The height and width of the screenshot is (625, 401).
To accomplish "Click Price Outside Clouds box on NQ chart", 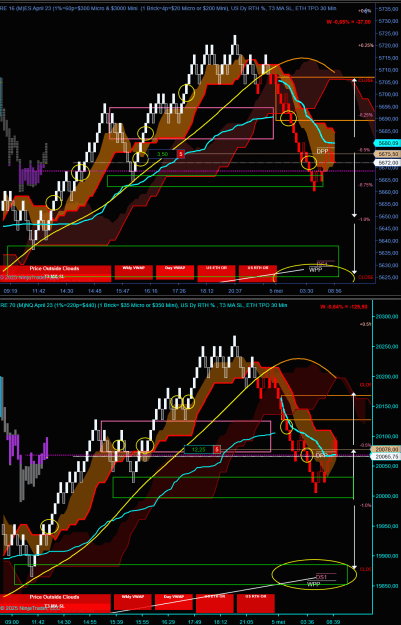I will 55,601.
